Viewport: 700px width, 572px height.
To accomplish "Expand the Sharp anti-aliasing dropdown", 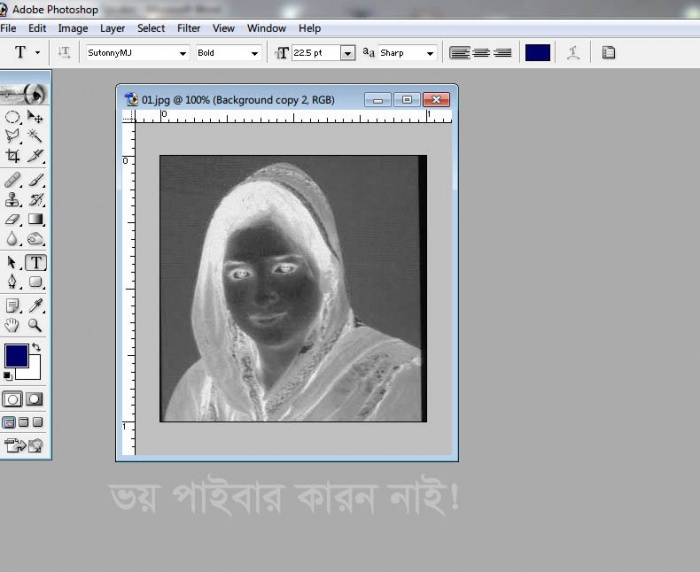I will click(431, 53).
